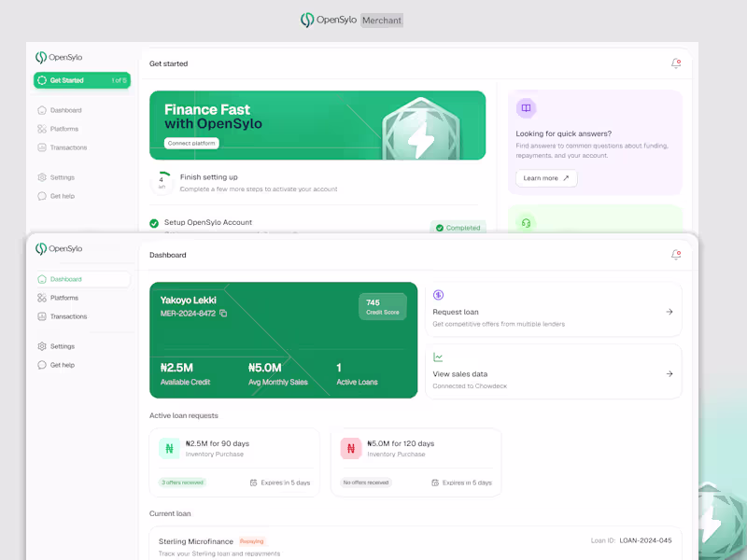747x560 pixels.
Task: Click the green headset support icon
Action: pyautogui.click(x=526, y=223)
